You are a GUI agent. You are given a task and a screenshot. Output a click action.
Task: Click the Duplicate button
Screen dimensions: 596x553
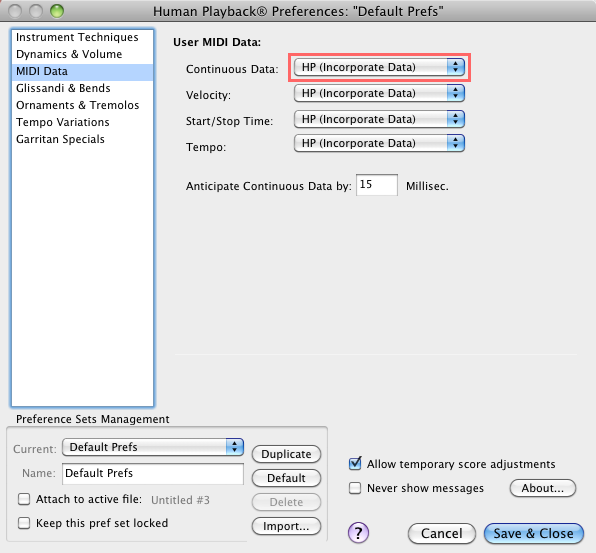286,454
